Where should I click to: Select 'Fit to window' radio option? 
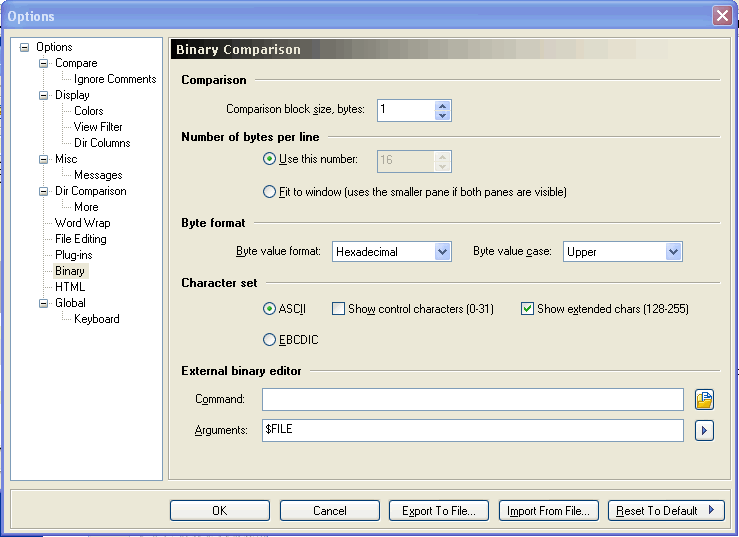(x=269, y=192)
